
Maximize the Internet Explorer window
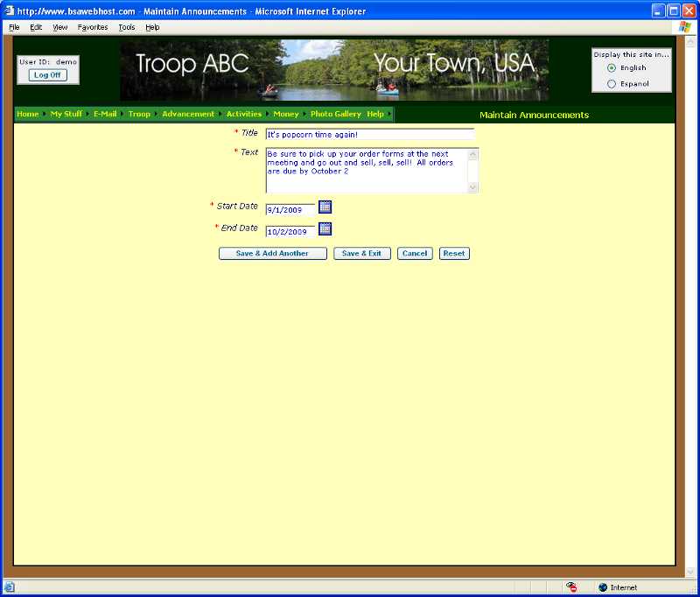tap(674, 11)
